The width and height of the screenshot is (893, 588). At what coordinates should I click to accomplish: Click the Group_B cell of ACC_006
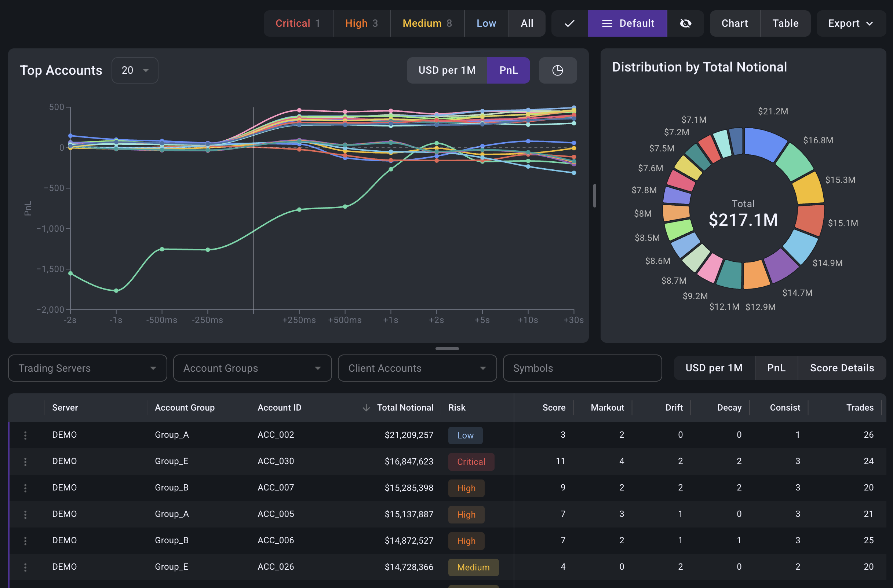(x=171, y=540)
